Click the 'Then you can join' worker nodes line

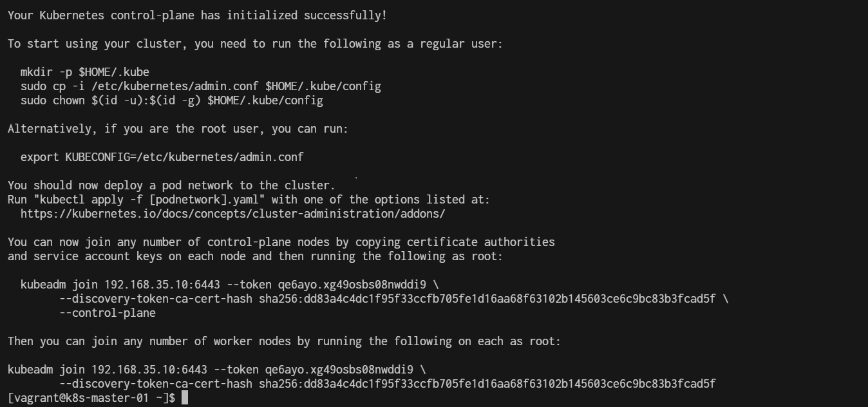(x=284, y=341)
